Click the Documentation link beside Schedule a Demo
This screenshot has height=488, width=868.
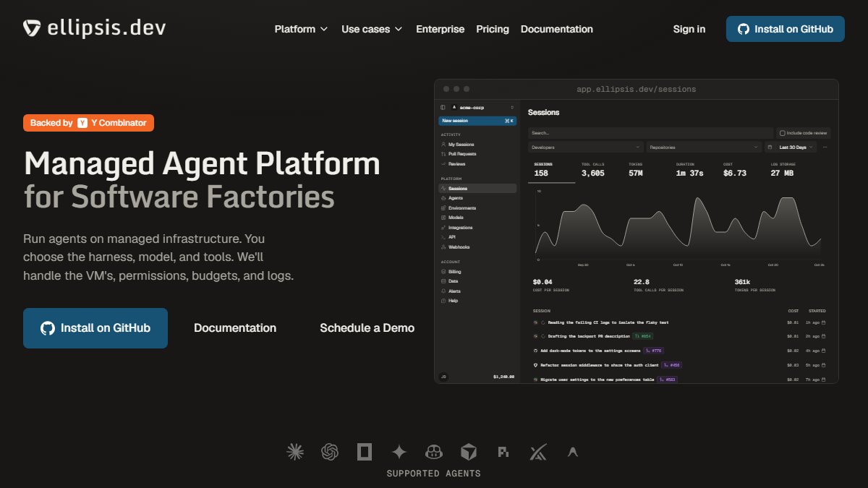(x=235, y=328)
